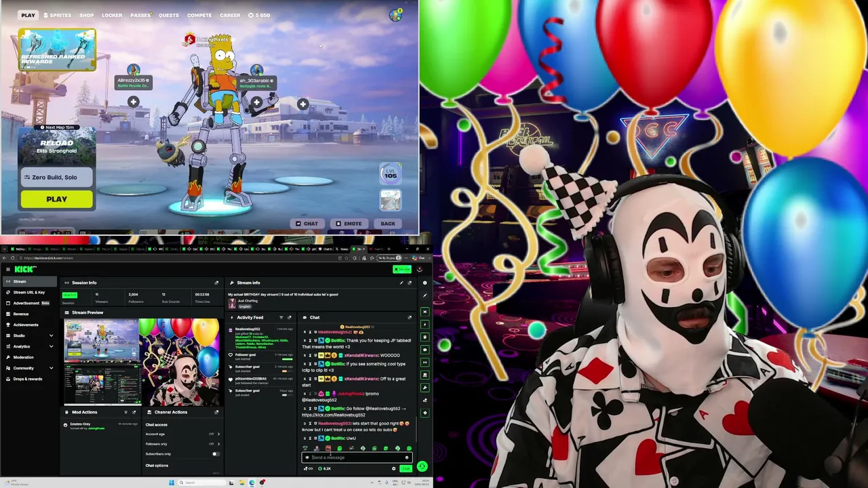868x488 pixels.
Task: Click the Send a message input
Action: click(x=355, y=457)
